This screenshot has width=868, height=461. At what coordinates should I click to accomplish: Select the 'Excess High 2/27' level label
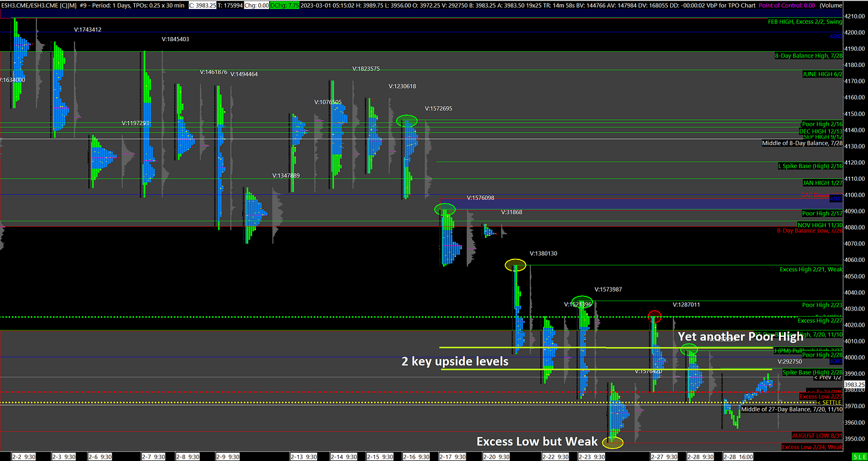(820, 321)
